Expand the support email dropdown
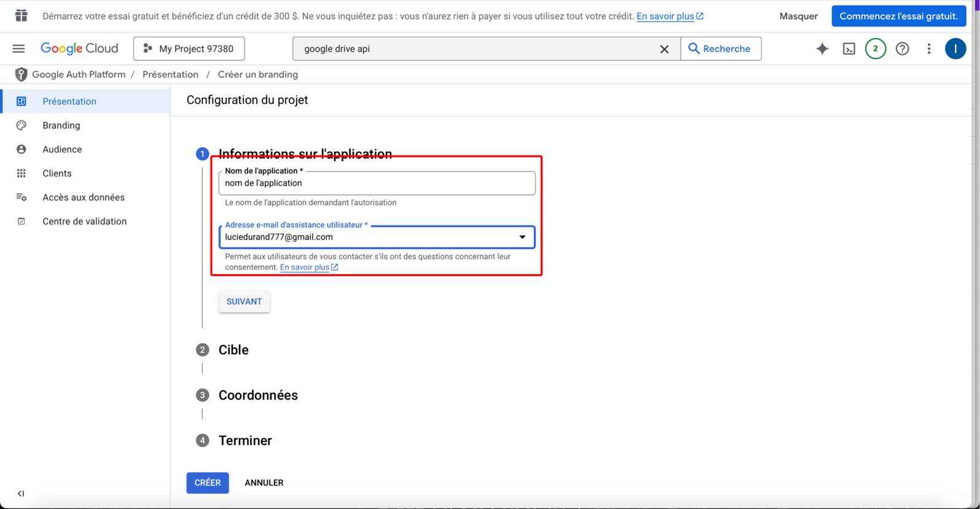The image size is (980, 509). (522, 237)
